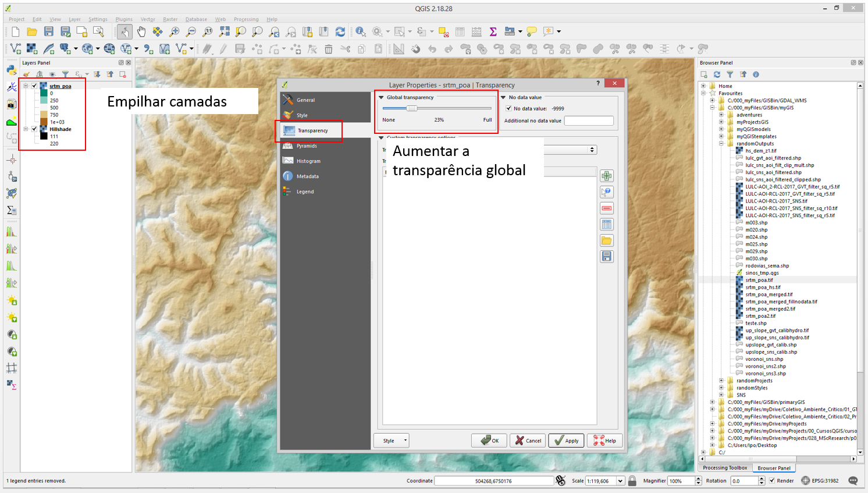Click green plus add values button
This screenshot has width=868, height=493.
pos(606,176)
